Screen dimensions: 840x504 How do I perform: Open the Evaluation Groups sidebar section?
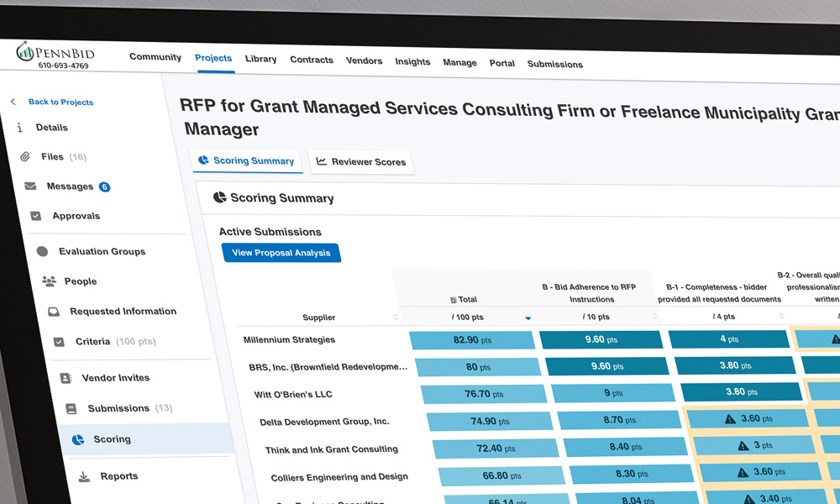[x=102, y=251]
